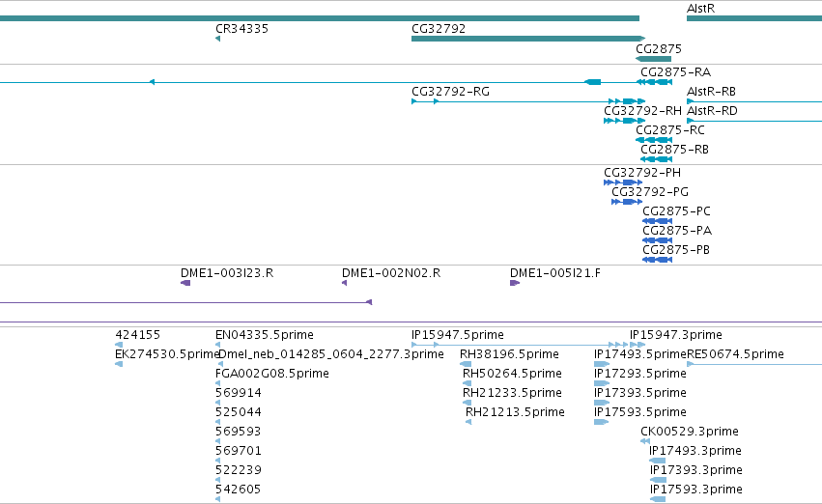Click the FGA002G08.5prime label

coord(272,373)
